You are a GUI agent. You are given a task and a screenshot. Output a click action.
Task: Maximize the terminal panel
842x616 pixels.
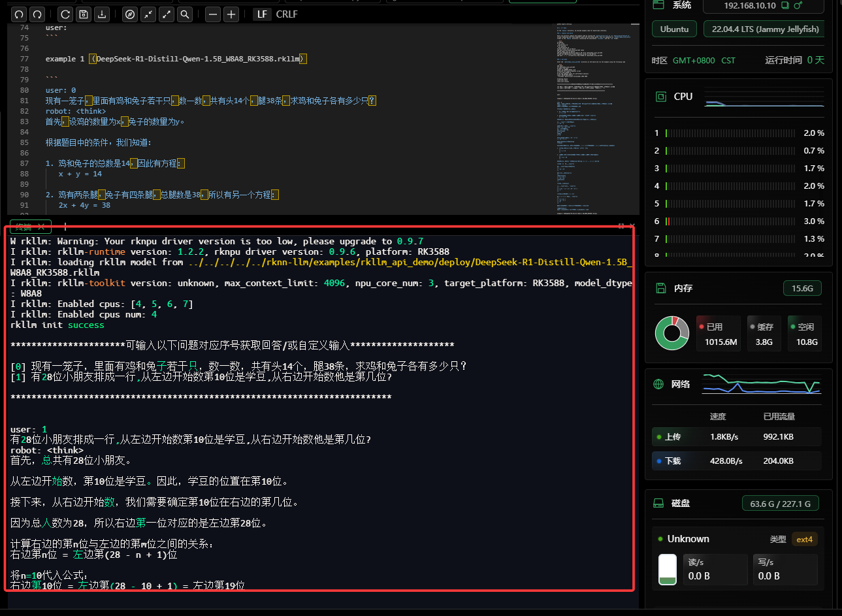click(621, 226)
